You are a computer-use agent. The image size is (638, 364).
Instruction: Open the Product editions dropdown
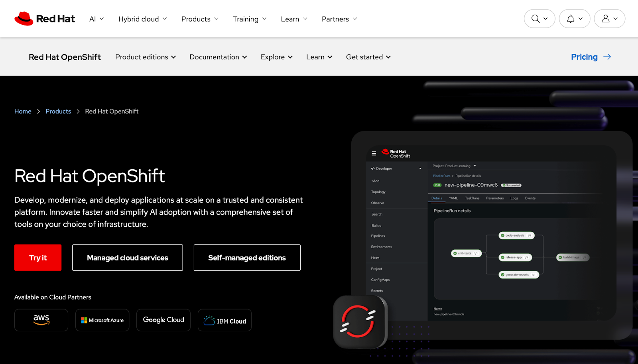[146, 57]
